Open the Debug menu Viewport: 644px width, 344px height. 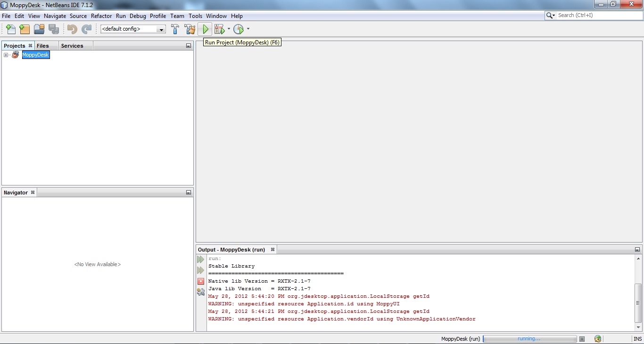[x=138, y=16]
